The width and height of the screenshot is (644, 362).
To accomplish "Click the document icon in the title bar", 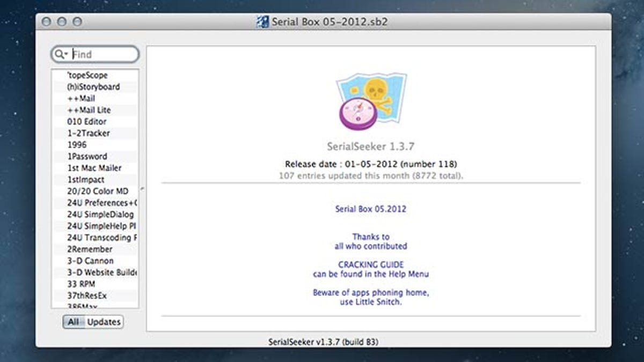I will coord(262,22).
